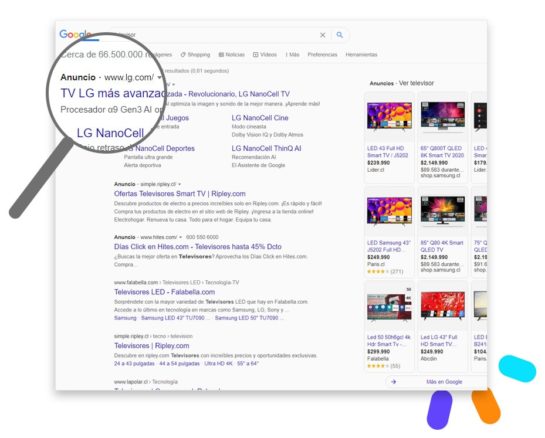Switch to the Noticias tab
Viewport: 545px width, 438px height.
click(231, 55)
